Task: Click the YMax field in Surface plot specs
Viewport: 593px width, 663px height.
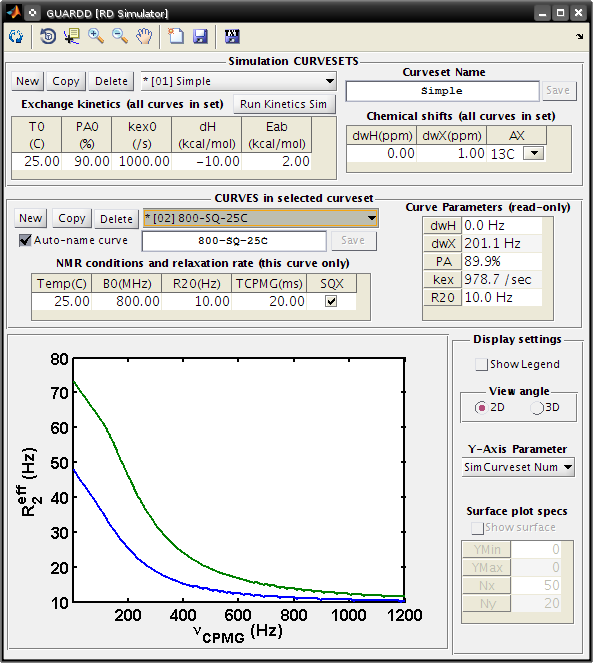Action: 535,567
